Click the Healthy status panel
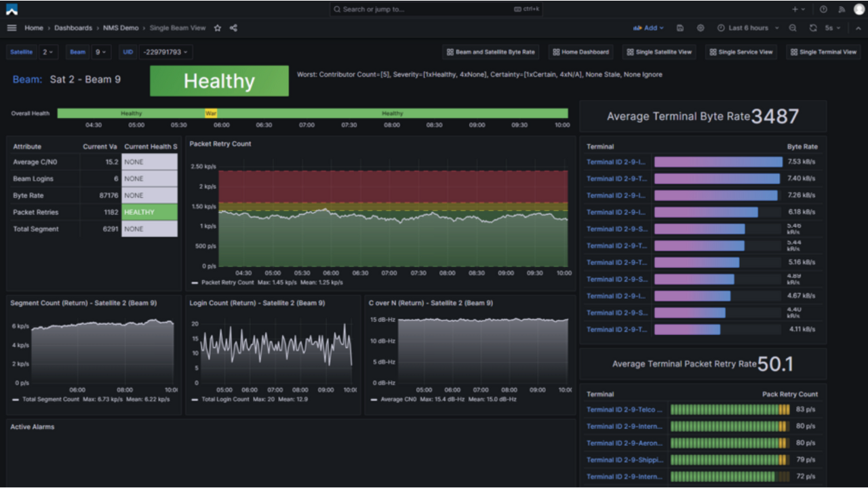The width and height of the screenshot is (868, 488). (219, 81)
